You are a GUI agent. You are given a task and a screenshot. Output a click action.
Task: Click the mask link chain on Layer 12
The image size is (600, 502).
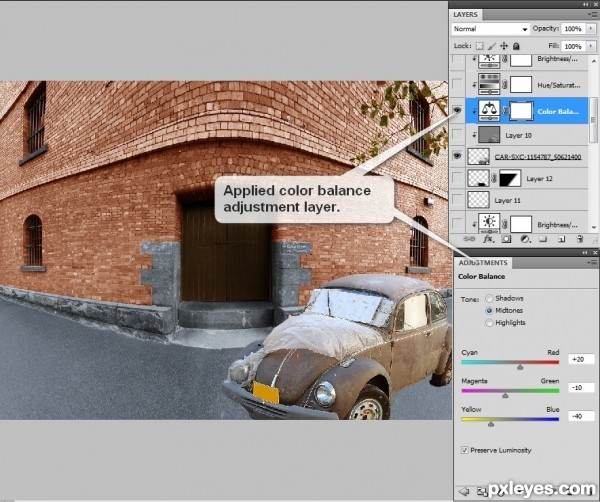(x=494, y=179)
